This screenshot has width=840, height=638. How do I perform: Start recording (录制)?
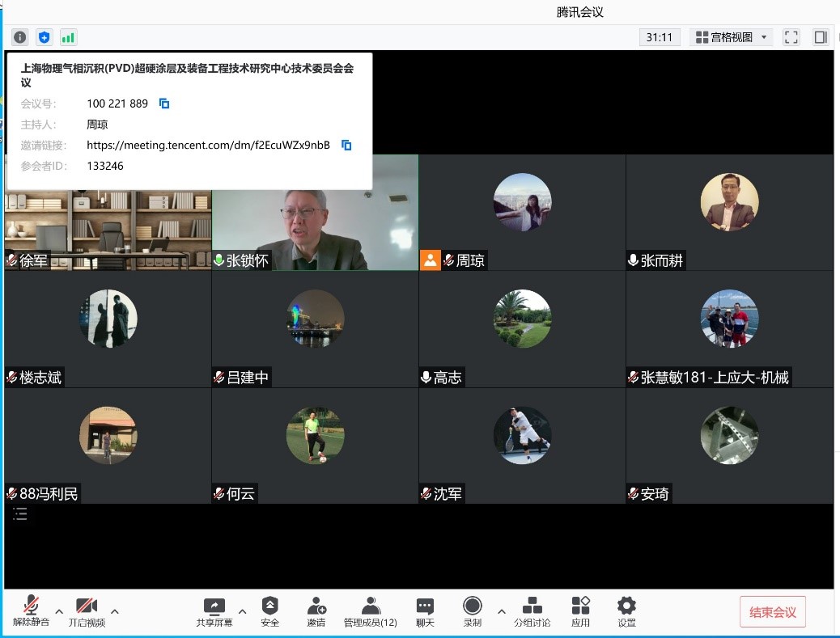472,611
